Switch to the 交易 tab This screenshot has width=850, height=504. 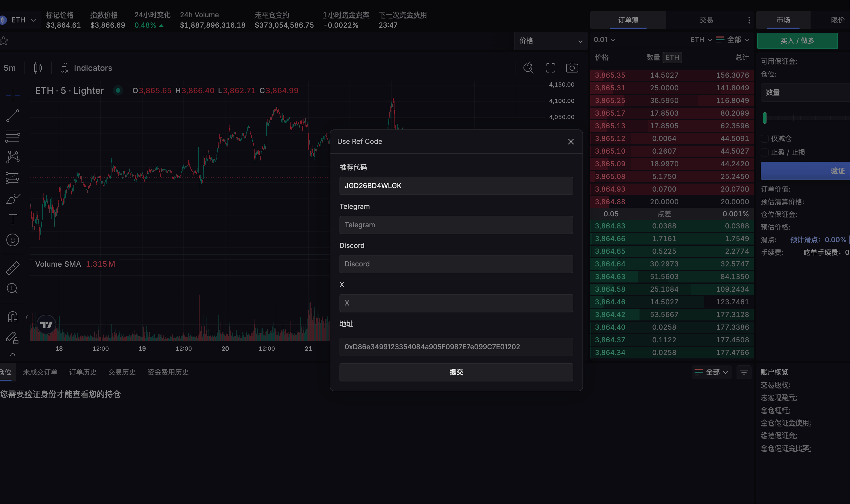click(706, 20)
